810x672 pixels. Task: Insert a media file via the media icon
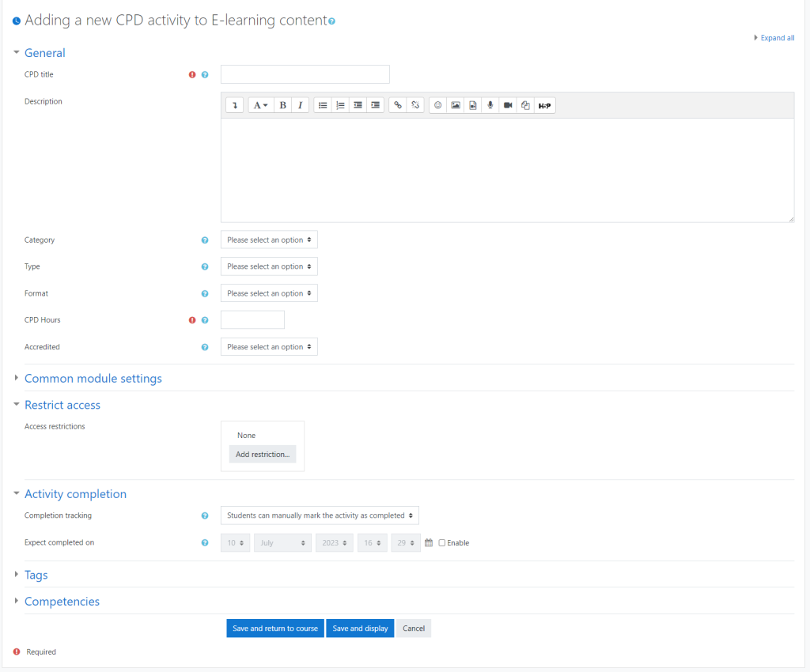pos(473,105)
